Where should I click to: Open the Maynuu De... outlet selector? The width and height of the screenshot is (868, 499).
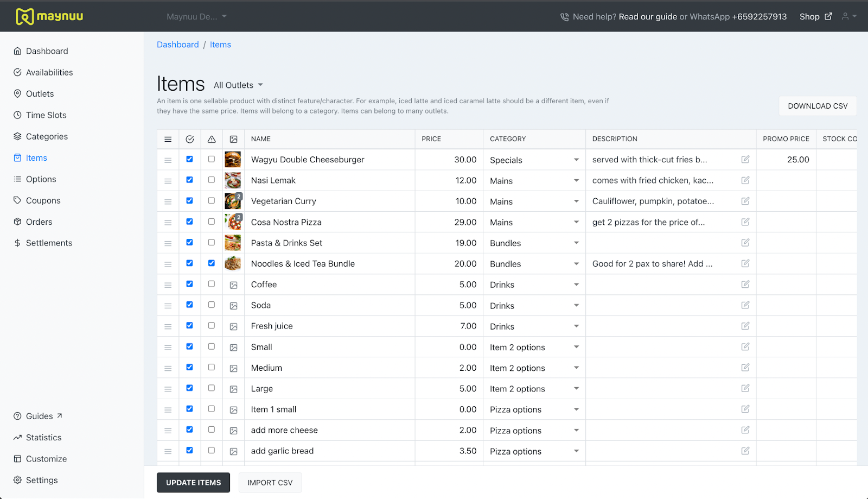click(196, 17)
